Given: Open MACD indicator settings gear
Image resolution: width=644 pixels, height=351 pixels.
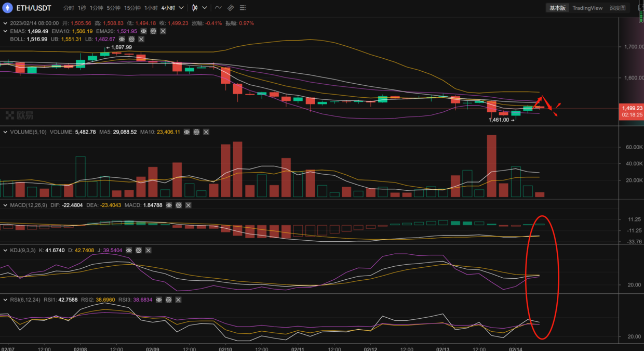Looking at the screenshot, I should pyautogui.click(x=179, y=205).
